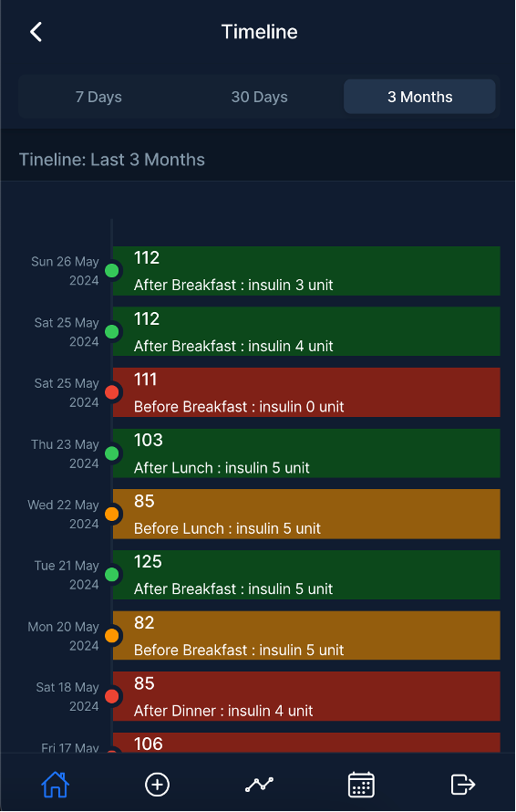This screenshot has height=812, width=516.
Task: Switch to the 7 Days tab
Action: tap(98, 97)
